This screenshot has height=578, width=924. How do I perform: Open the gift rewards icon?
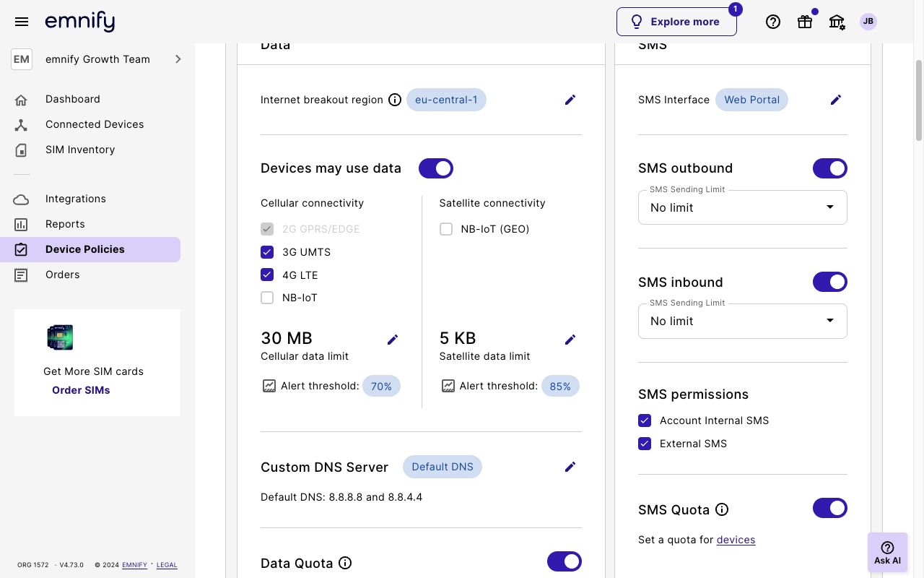click(x=805, y=22)
